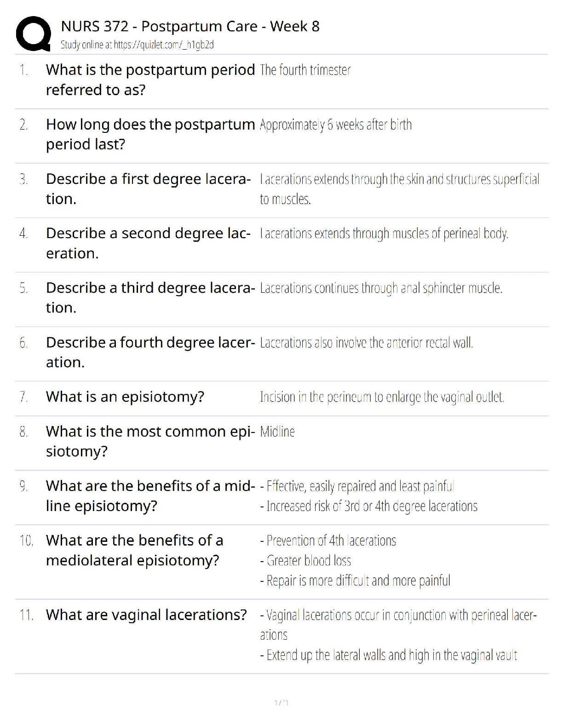Click the 'Midline' answer
This screenshot has height=728, width=563.
click(x=277, y=432)
